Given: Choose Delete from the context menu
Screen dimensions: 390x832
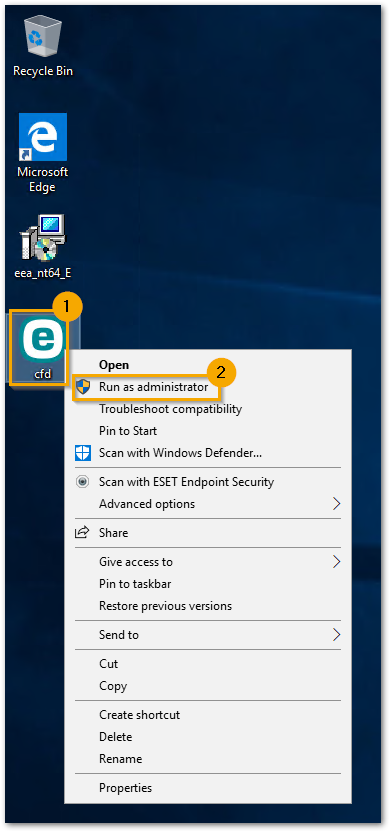Looking at the screenshot, I should tap(208, 737).
